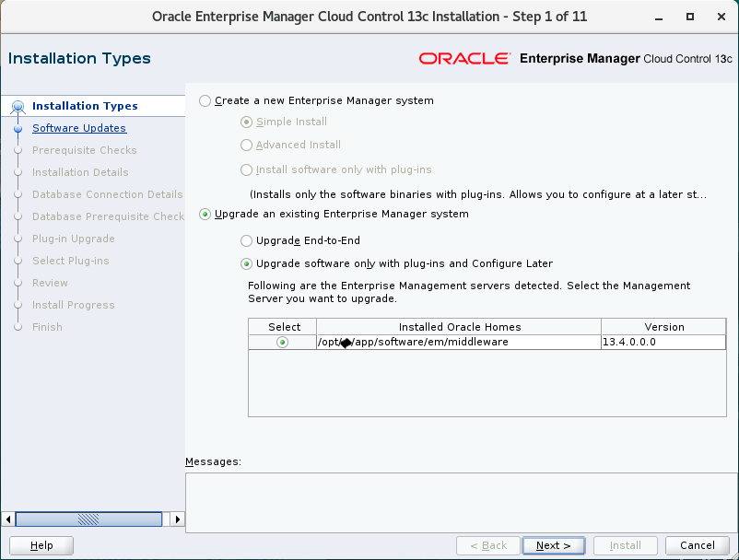Click the Oracle logo in header
The image size is (739, 560).
[464, 58]
